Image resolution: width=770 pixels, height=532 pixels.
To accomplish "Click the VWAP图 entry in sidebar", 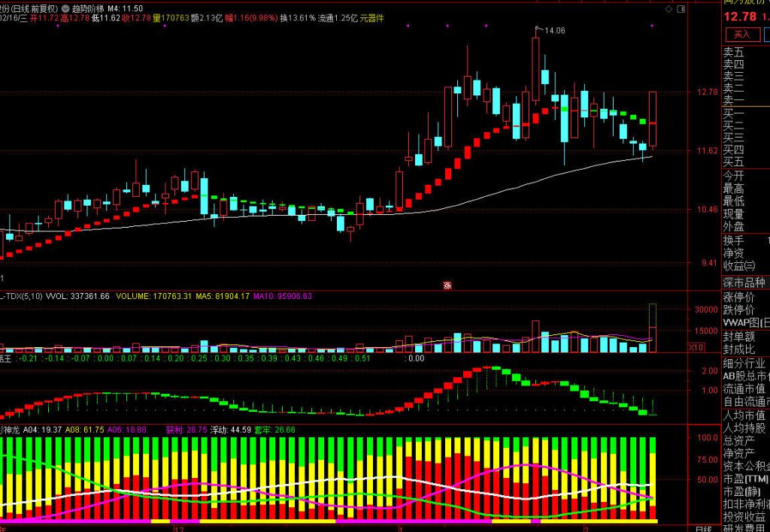I will coord(746,322).
